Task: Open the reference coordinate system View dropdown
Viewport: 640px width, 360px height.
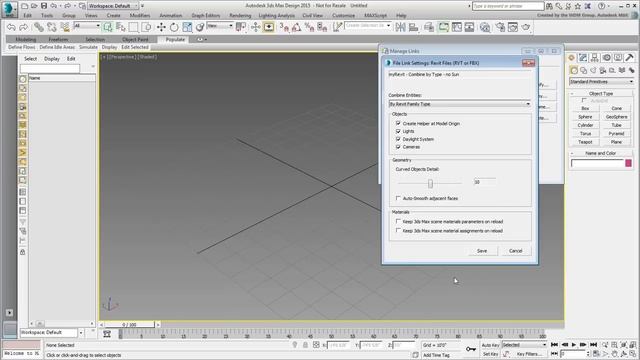Action: [220, 25]
